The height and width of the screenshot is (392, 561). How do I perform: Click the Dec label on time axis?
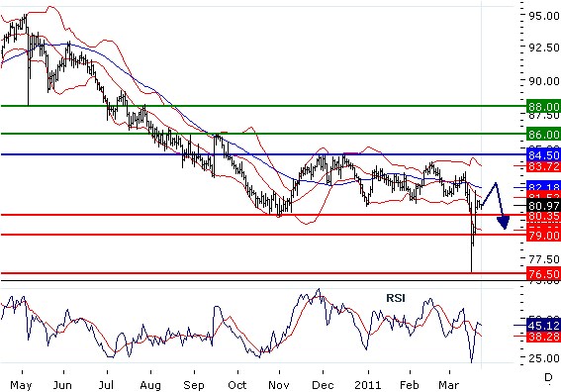click(323, 385)
